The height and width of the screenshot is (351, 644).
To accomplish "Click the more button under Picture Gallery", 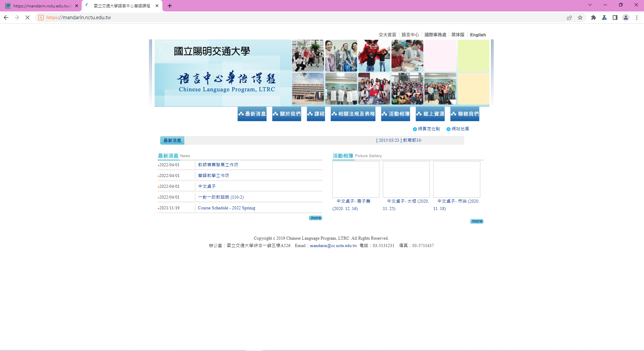I will (x=477, y=221).
